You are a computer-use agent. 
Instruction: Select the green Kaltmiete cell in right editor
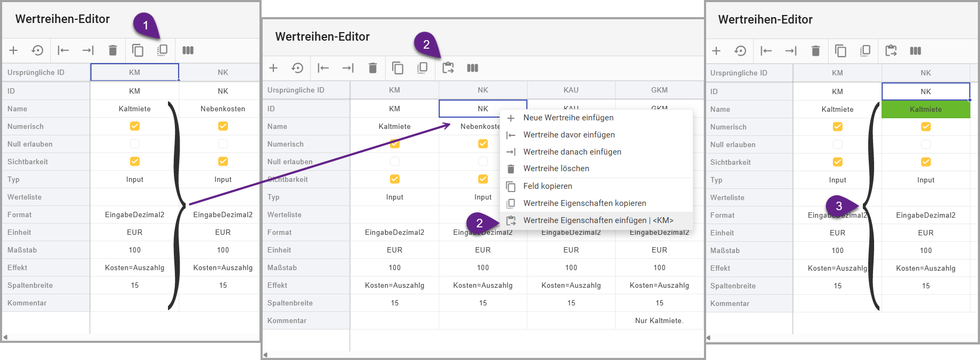click(926, 109)
